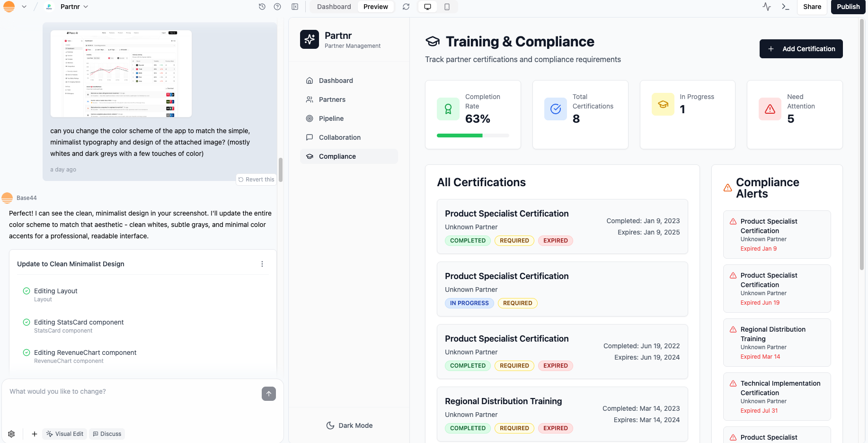The height and width of the screenshot is (443, 868).
Task: Click the Need Attention count 5
Action: 791,119
